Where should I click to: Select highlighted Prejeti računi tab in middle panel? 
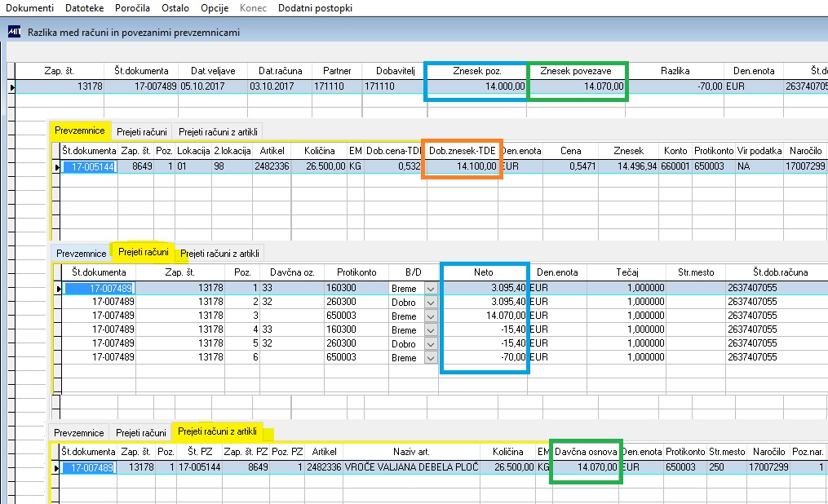[143, 252]
